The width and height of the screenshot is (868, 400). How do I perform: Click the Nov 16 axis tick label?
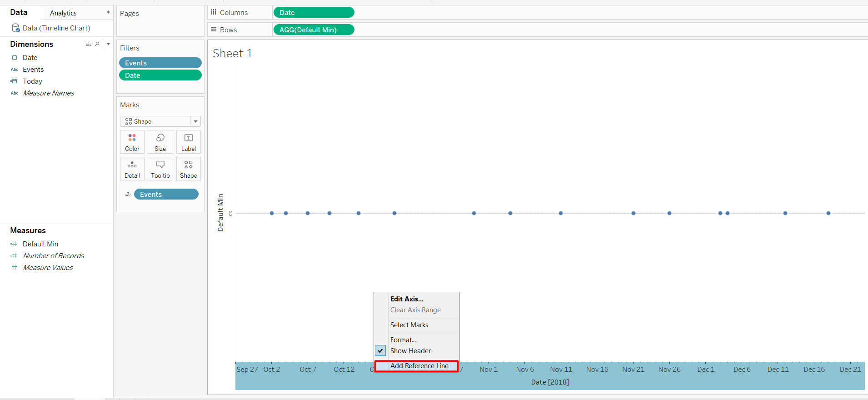[x=597, y=370]
